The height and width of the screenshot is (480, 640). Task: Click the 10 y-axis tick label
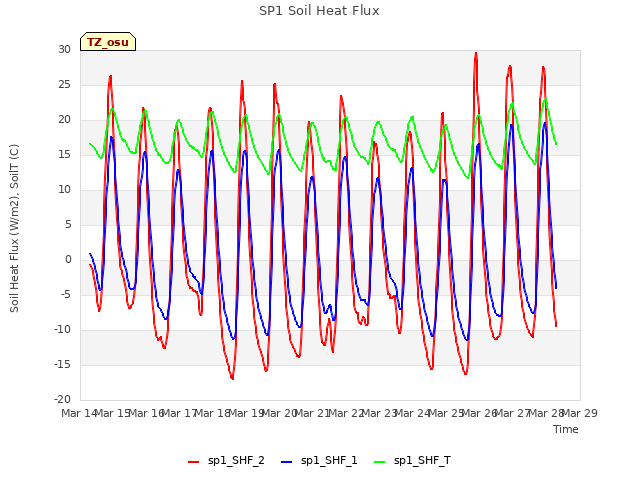[x=64, y=190]
